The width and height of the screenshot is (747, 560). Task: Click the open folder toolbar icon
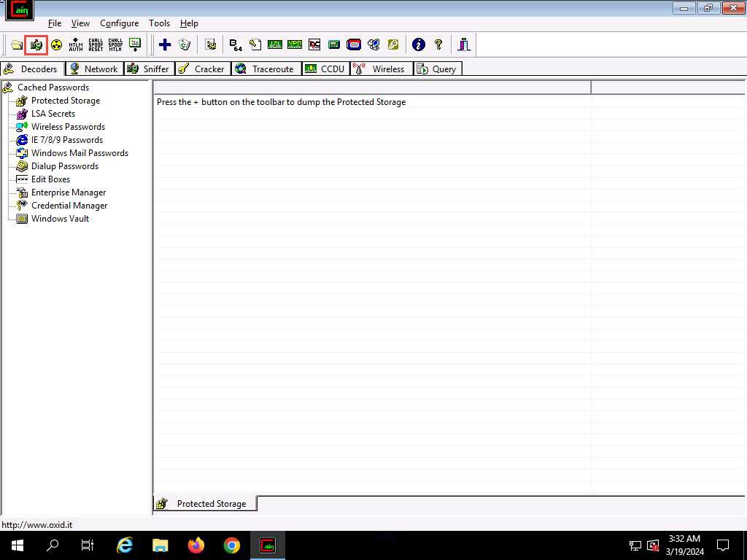pos(16,45)
